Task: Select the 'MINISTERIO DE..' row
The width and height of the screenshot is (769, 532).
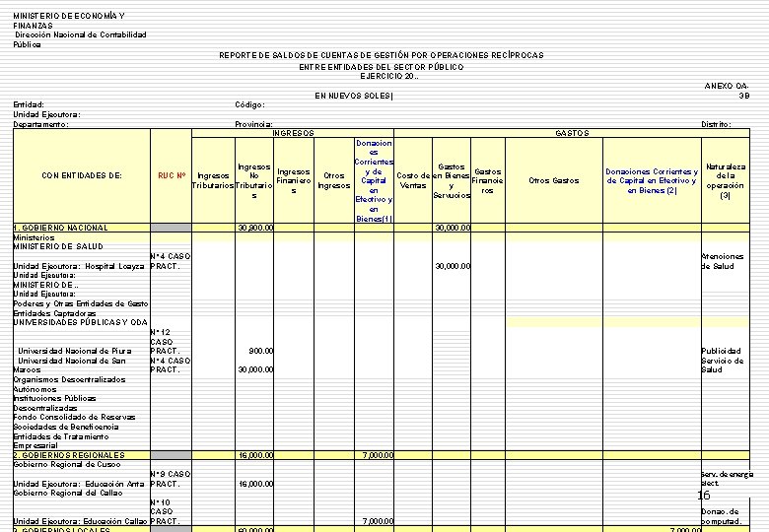Action: coord(45,285)
